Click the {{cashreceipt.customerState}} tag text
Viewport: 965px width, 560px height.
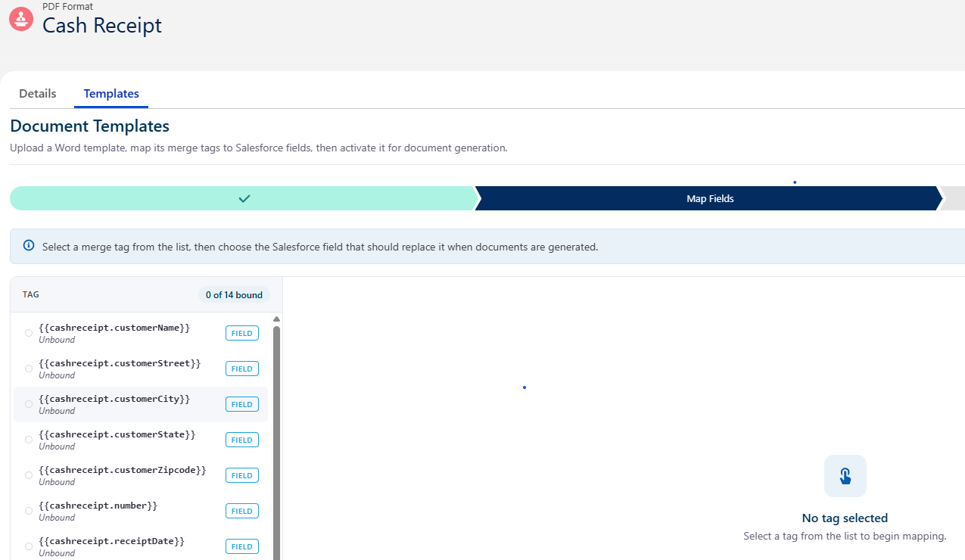[117, 434]
